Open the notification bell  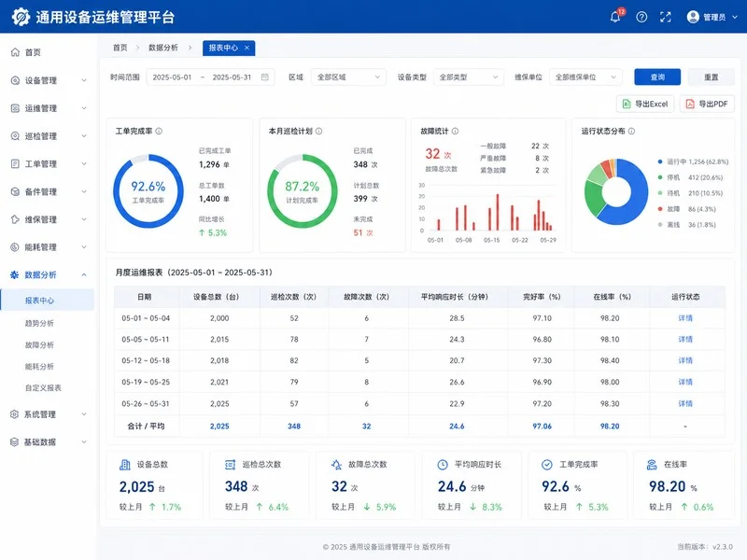pos(615,17)
